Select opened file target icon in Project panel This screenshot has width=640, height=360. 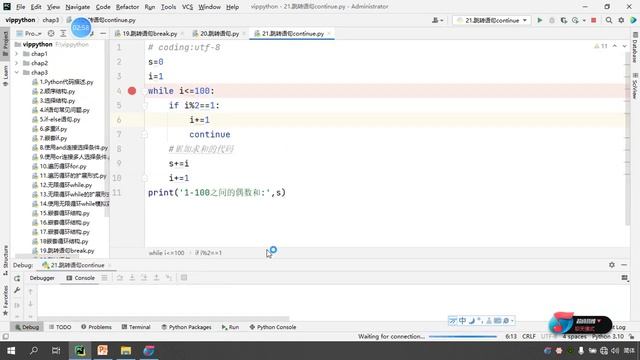51,33
